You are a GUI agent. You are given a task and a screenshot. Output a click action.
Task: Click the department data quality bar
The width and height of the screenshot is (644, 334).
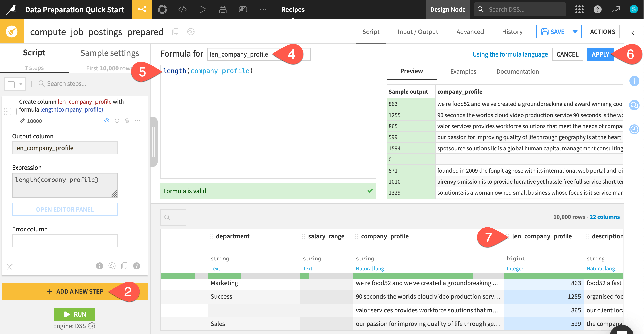click(x=254, y=276)
